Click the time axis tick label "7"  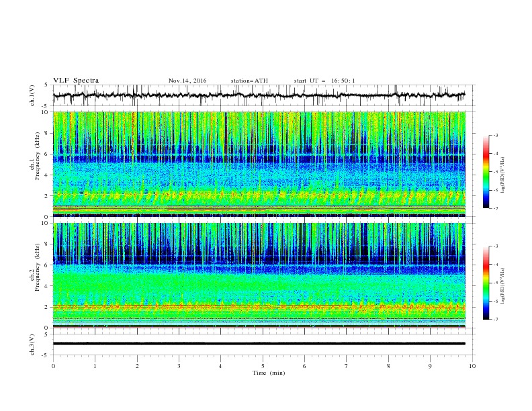[347, 366]
